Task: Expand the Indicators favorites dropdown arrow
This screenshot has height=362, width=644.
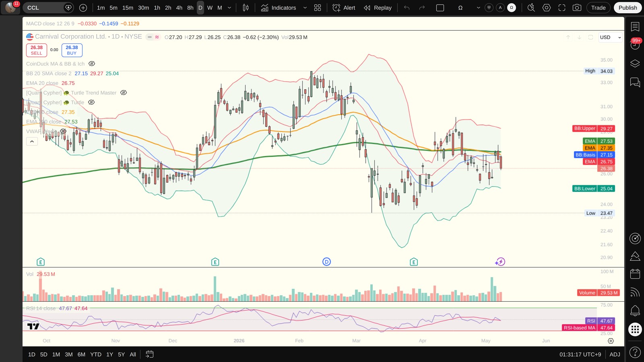Action: point(305,8)
